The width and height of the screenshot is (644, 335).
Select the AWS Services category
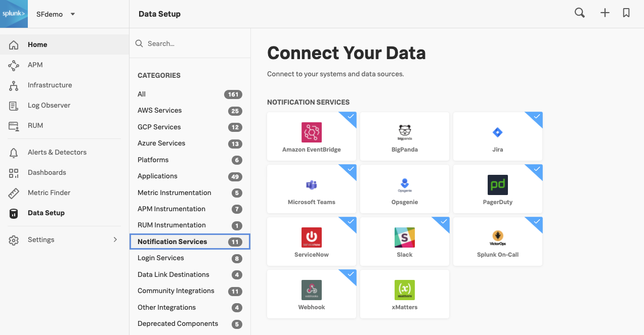click(159, 110)
